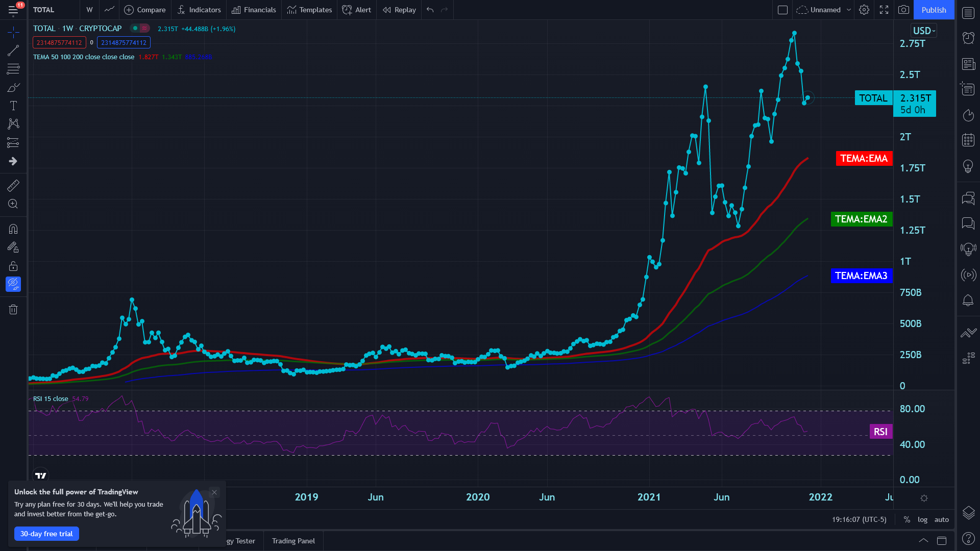This screenshot has height=551, width=980.
Task: Open the Trading Panel tab
Action: (x=293, y=541)
